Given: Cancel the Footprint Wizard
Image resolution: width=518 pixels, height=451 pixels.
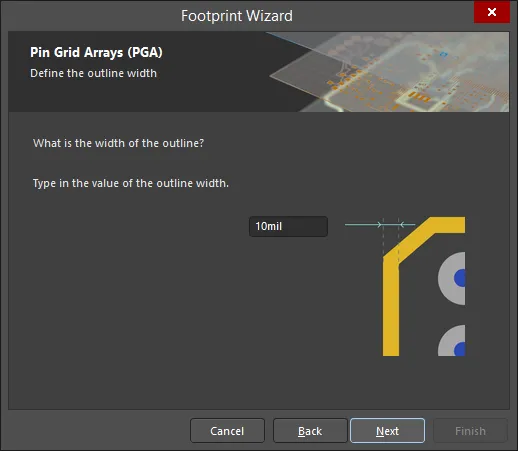Looking at the screenshot, I should click(x=227, y=431).
